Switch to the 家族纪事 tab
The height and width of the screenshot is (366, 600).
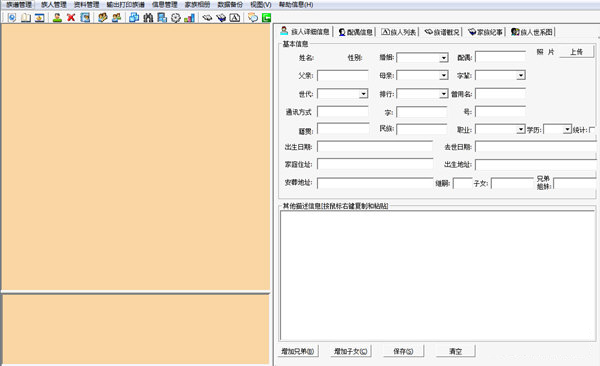coord(485,32)
